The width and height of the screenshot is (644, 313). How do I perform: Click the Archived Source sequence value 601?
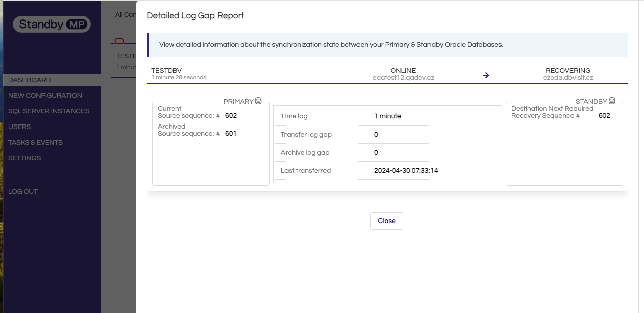[x=231, y=134]
